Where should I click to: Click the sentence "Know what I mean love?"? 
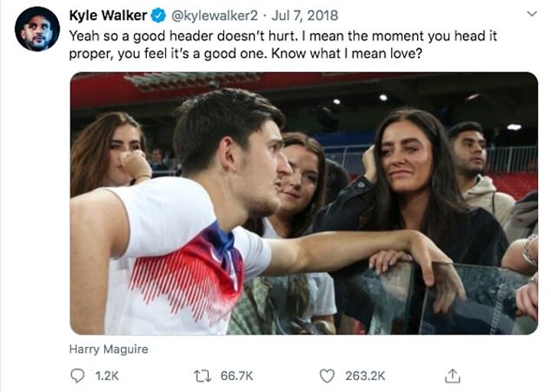[x=366, y=54]
